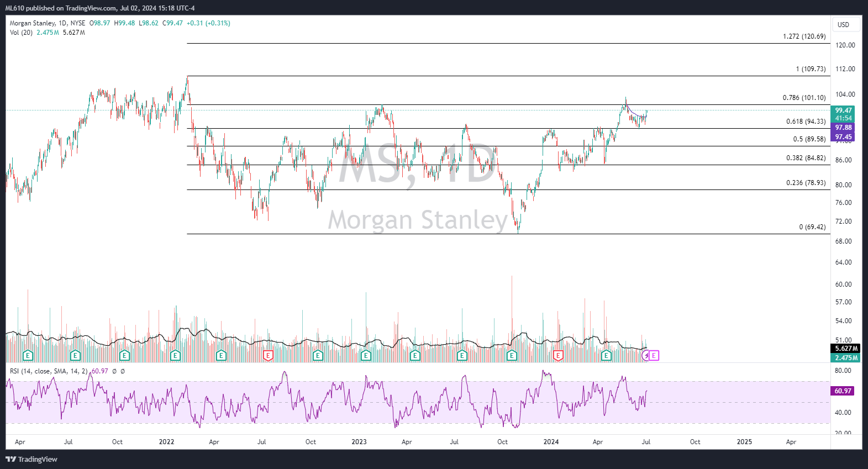Viewport: 868px width, 469px height.
Task: Open the green earnings marker near Apr 2024
Action: 606,355
